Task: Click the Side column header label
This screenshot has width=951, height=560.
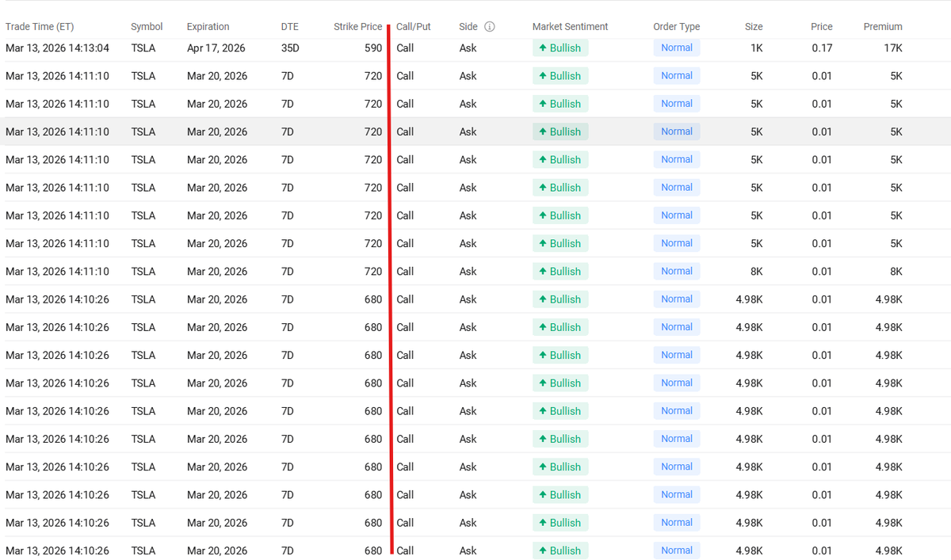Action: (468, 26)
